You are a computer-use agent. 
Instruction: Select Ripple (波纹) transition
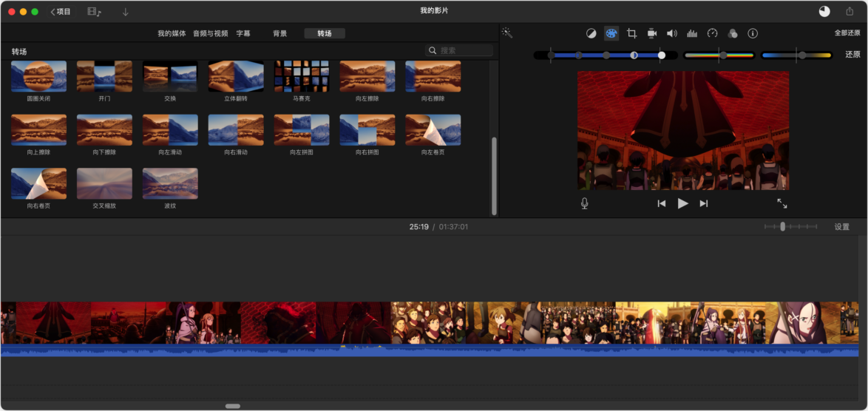click(x=170, y=183)
